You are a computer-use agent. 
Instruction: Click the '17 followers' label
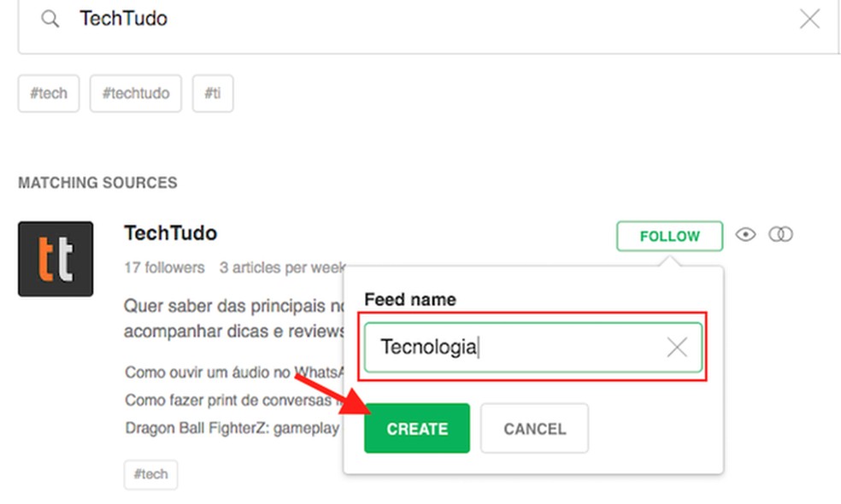(165, 267)
